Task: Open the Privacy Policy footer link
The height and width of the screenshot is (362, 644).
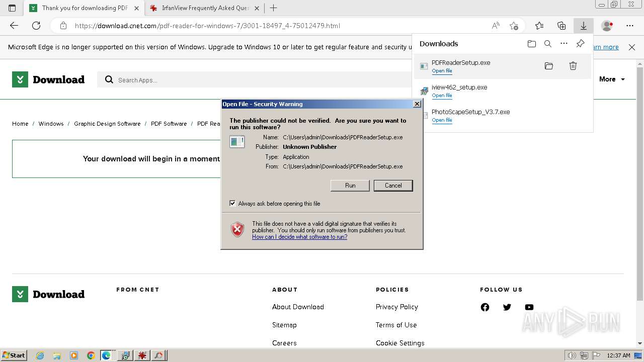Action: click(397, 307)
